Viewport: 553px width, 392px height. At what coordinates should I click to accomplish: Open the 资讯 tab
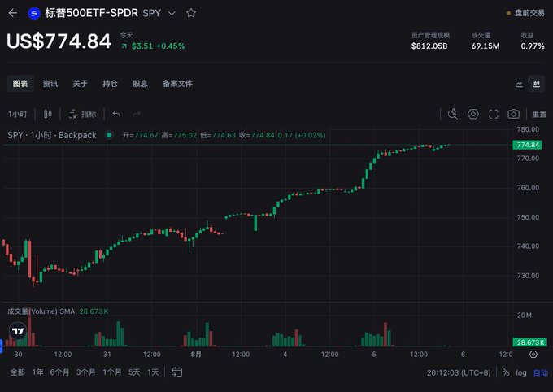50,84
